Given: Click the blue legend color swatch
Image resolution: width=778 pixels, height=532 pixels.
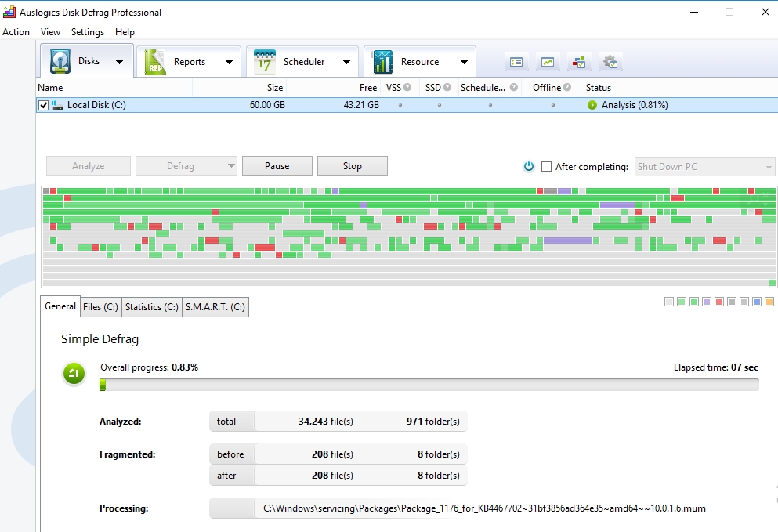Looking at the screenshot, I should tap(757, 302).
